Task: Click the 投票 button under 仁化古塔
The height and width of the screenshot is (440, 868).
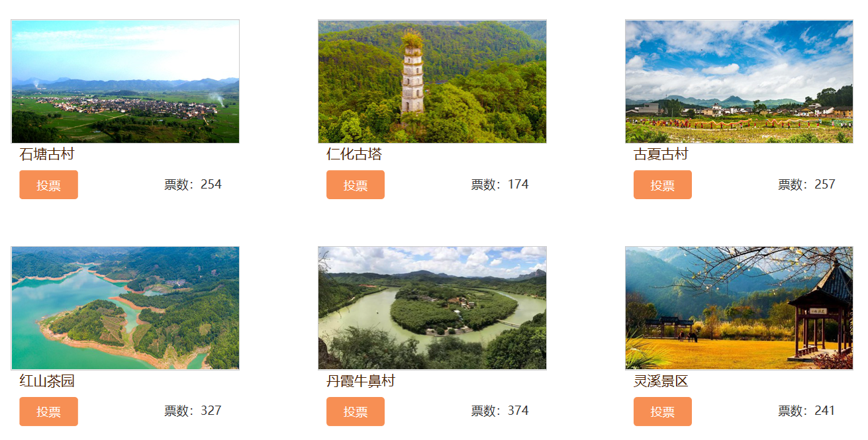Action: (x=356, y=185)
